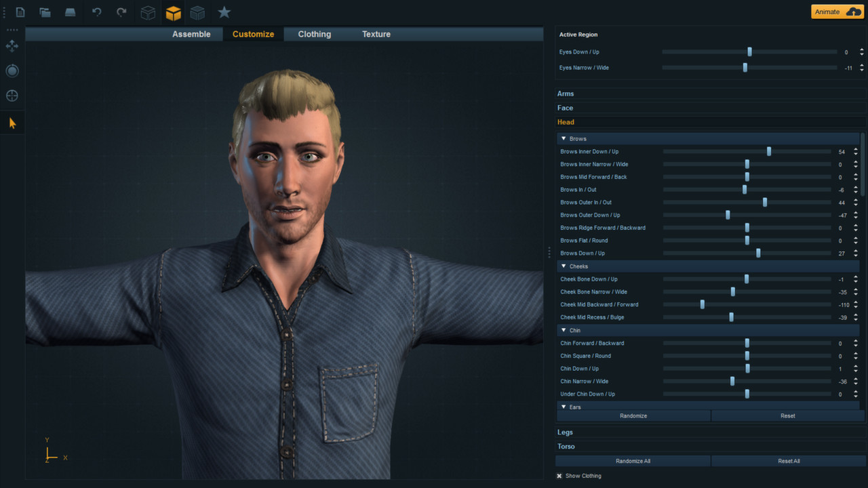Select the rotate tool in left sidebar
The image size is (868, 488).
pyautogui.click(x=12, y=70)
